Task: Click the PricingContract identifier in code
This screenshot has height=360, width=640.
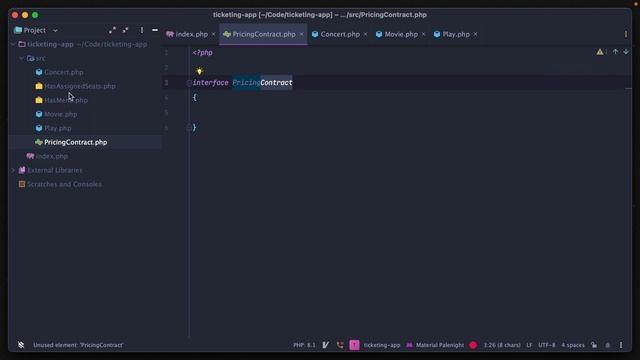Action: coord(262,83)
